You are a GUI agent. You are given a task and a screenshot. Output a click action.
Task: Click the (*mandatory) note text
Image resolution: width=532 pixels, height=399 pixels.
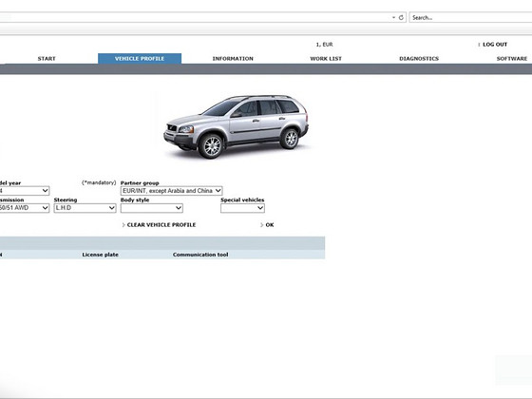click(99, 182)
